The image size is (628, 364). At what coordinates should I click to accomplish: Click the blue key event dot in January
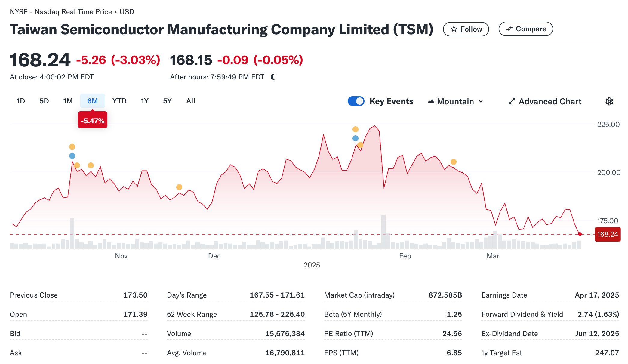(356, 138)
